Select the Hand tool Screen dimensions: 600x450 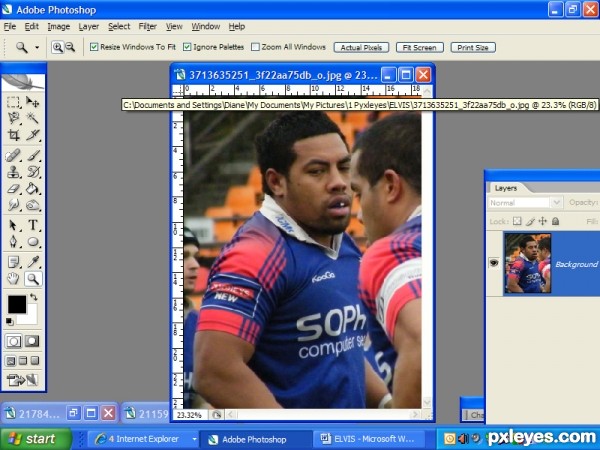pos(13,279)
